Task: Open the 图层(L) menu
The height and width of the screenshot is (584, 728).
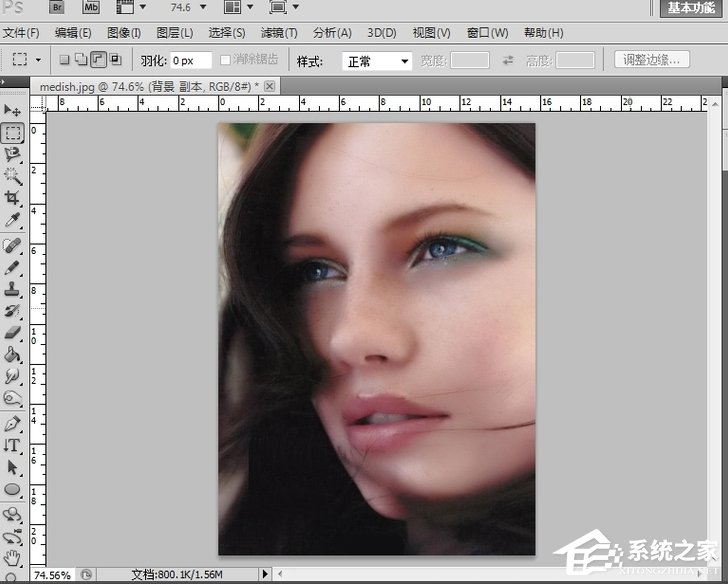Action: point(175,33)
